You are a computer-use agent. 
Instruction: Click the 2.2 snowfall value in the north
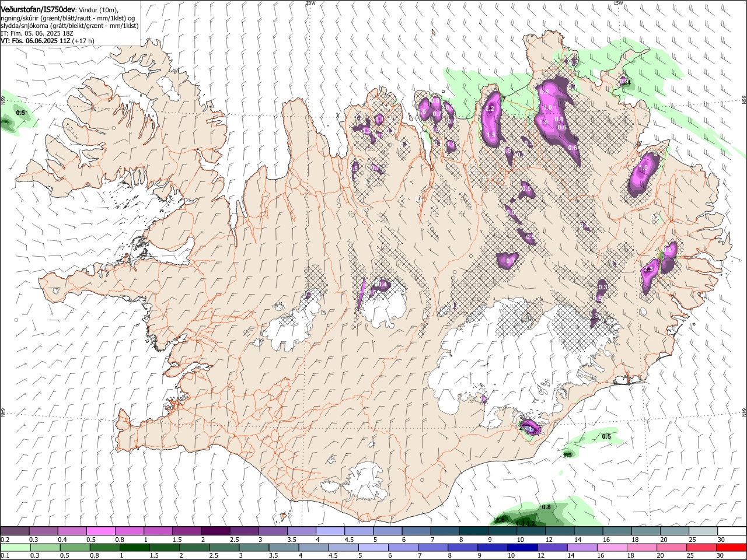click(x=490, y=108)
